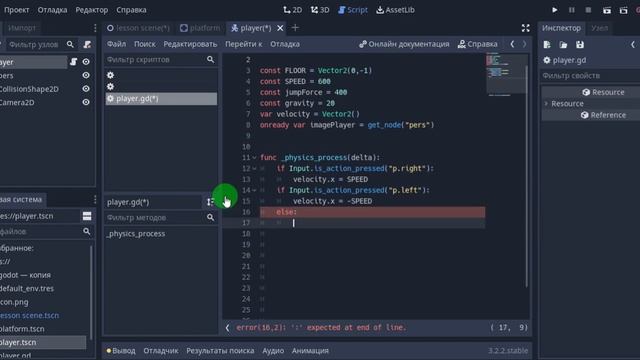Open the Отладка menu in top bar
Screen dimensions: 640x360
[x=52, y=10]
